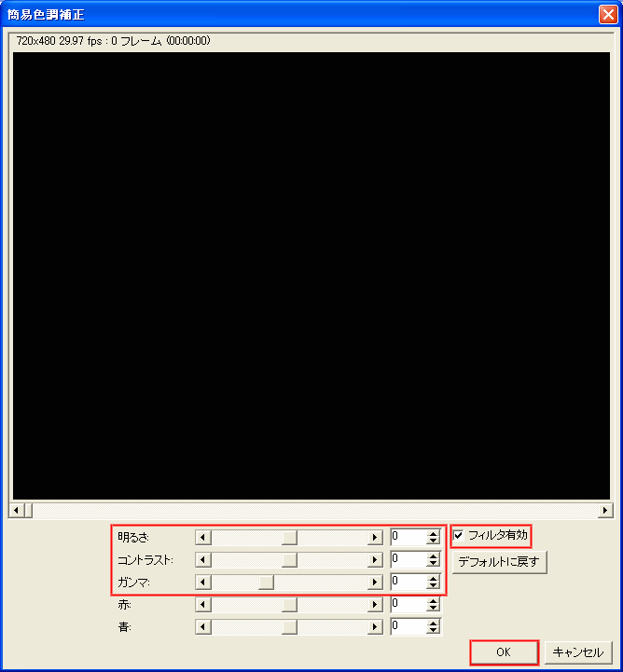Decrease the コントラスト value with the spinner down arrow
Image resolution: width=623 pixels, height=672 pixels.
point(433,564)
